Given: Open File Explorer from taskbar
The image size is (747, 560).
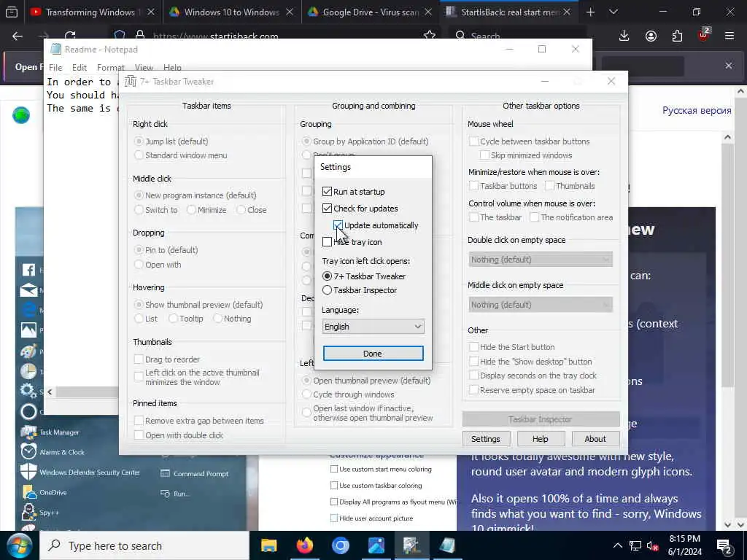Looking at the screenshot, I should tap(268, 545).
